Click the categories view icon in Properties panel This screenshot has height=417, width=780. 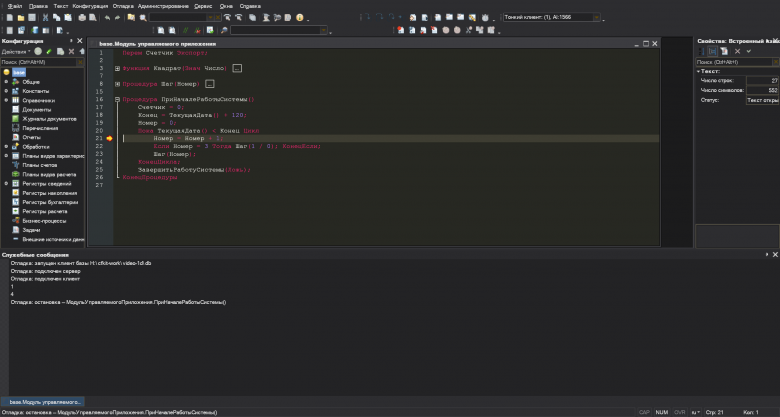(x=712, y=51)
